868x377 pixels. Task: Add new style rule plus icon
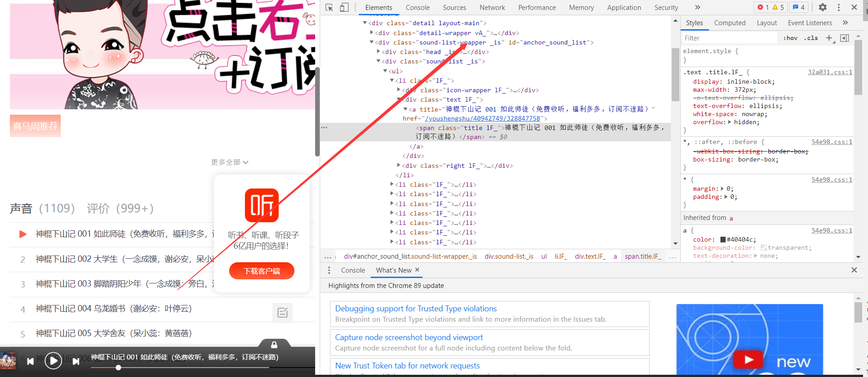point(829,38)
